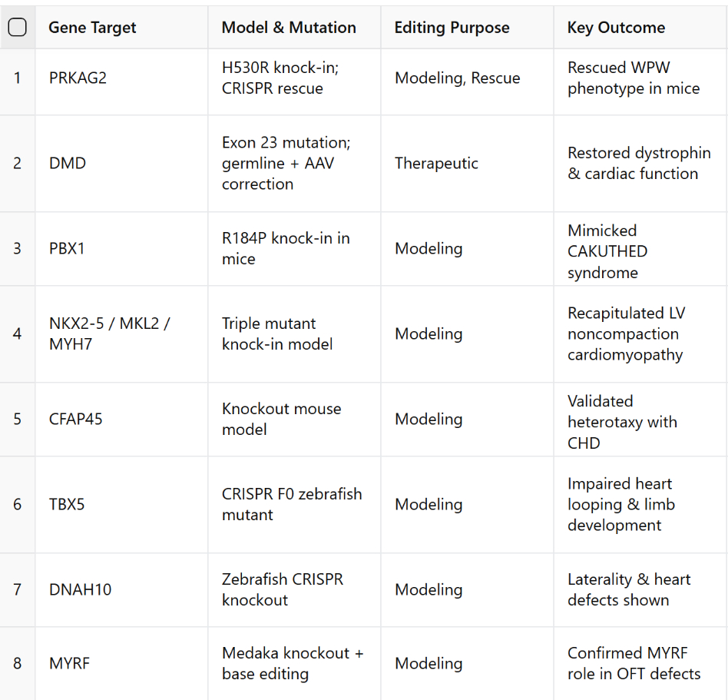This screenshot has height=700, width=728.
Task: Select row number 4
Action: coord(17,333)
